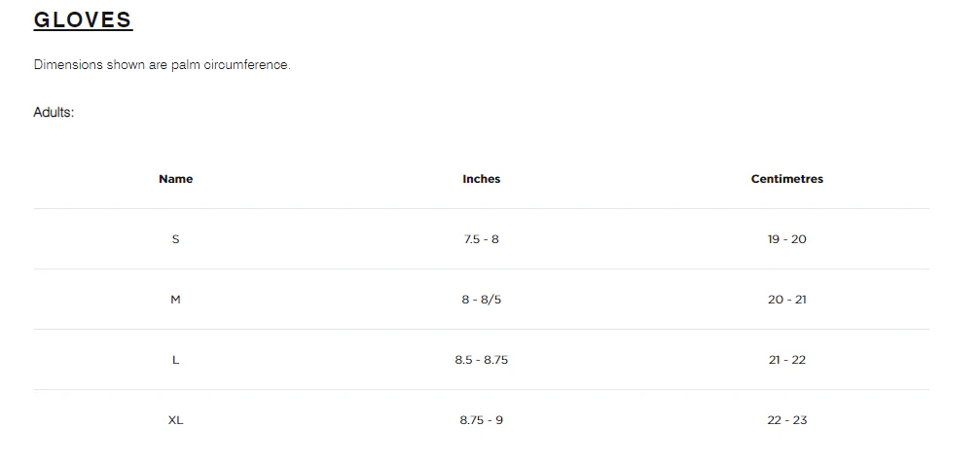
Task: Click the '7.5 - 8' inches cell
Action: point(482,239)
